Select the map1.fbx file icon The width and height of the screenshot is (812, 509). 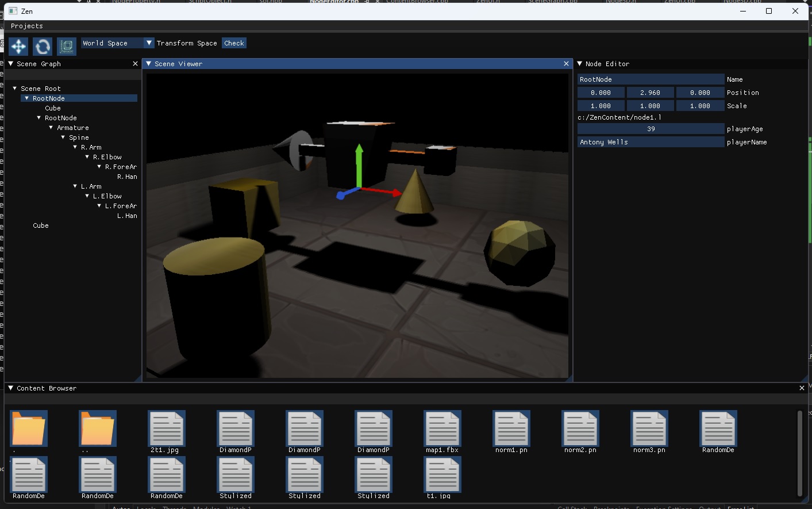[x=442, y=428]
